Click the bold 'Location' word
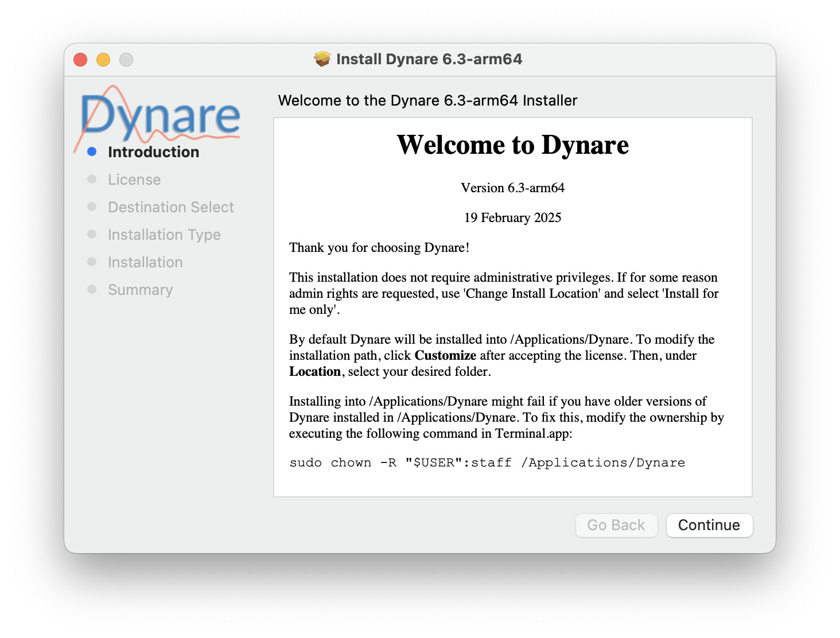 click(315, 371)
